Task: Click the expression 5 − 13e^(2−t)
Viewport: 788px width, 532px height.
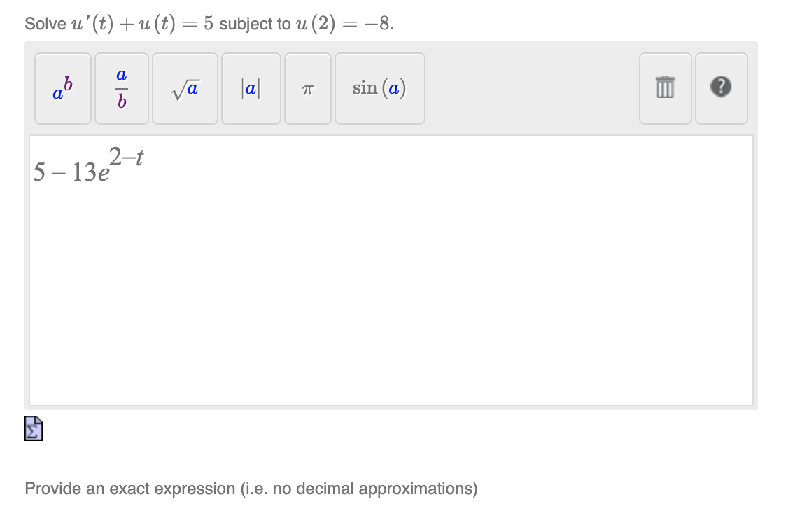Action: click(x=87, y=168)
